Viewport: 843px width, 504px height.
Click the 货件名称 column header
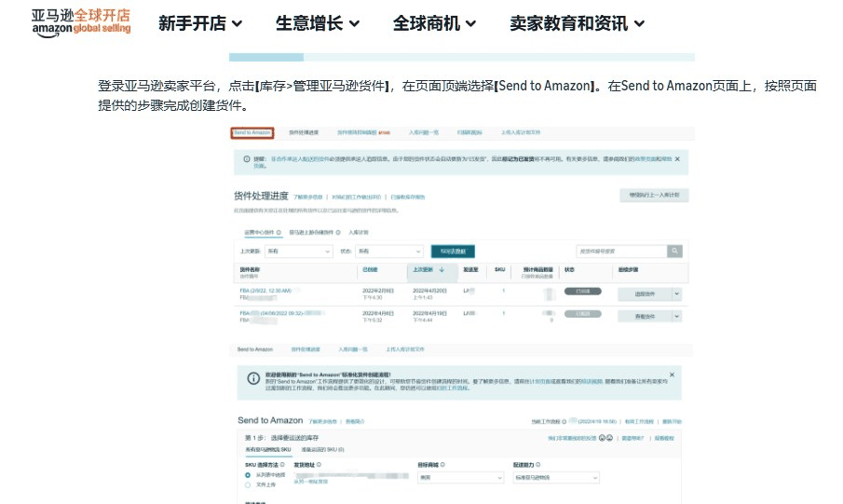250,269
